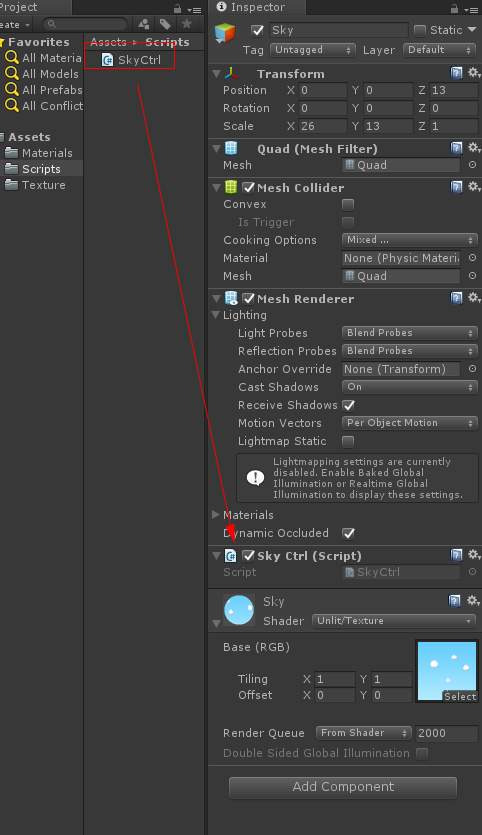The height and width of the screenshot is (835, 482).
Task: Open the Layer dropdown showing Default
Action: click(439, 50)
